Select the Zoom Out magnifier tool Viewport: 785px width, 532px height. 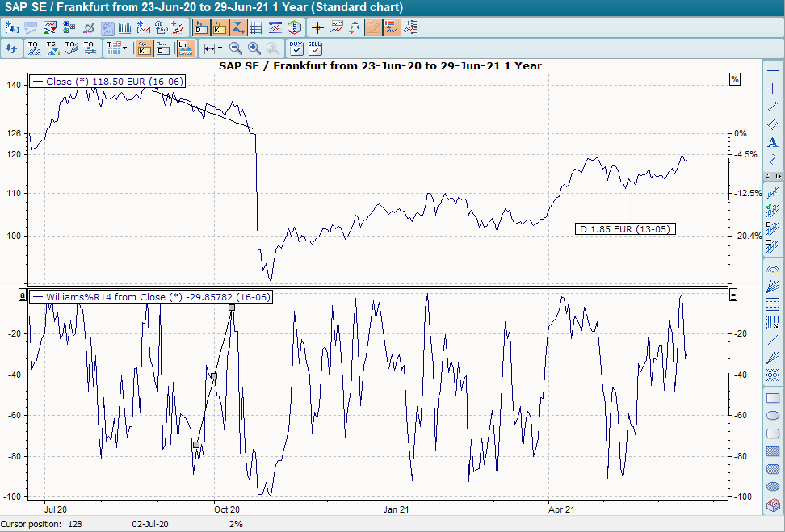point(235,48)
